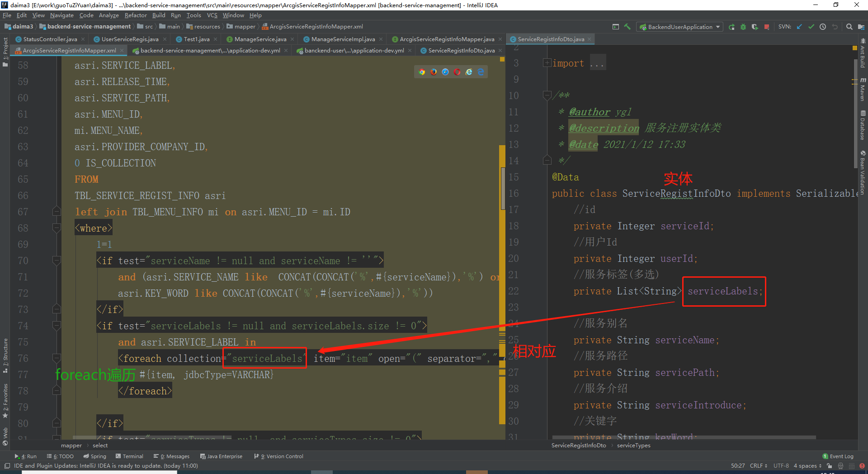Open Search Everywhere magnifier icon
This screenshot has height=474, width=868.
pos(849,27)
